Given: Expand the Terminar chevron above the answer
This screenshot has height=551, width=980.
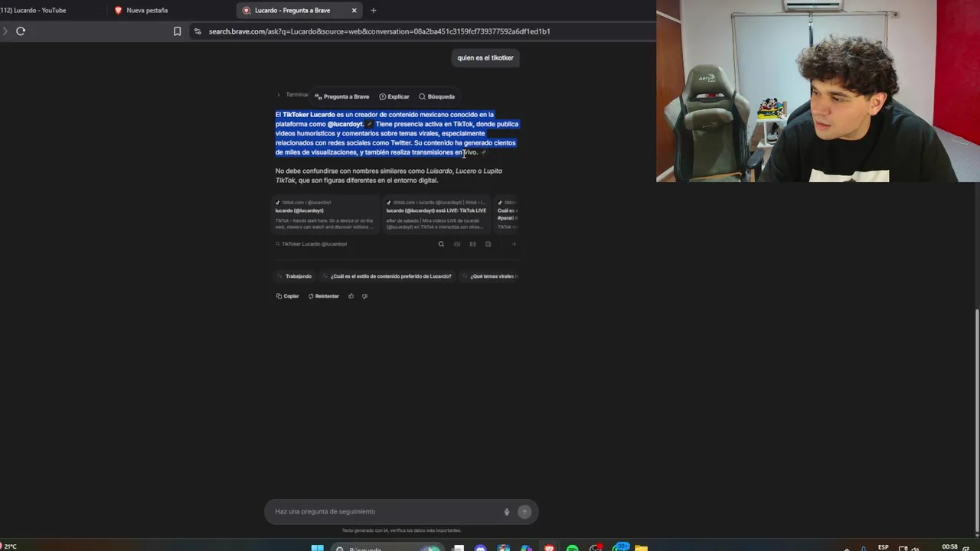Looking at the screenshot, I should pos(279,95).
